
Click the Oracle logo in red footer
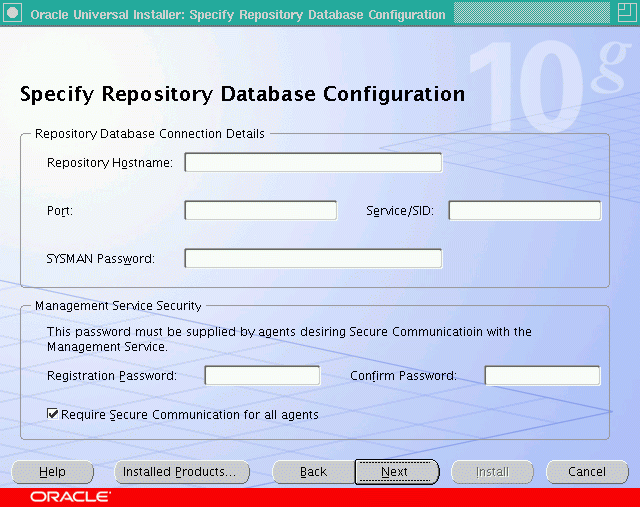coord(70,497)
